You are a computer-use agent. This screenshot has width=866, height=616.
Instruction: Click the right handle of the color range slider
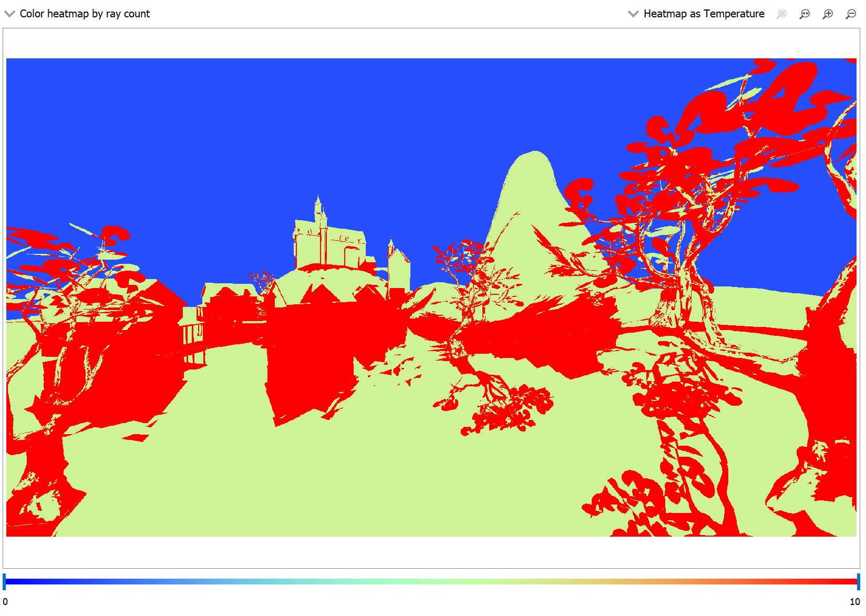click(x=858, y=581)
